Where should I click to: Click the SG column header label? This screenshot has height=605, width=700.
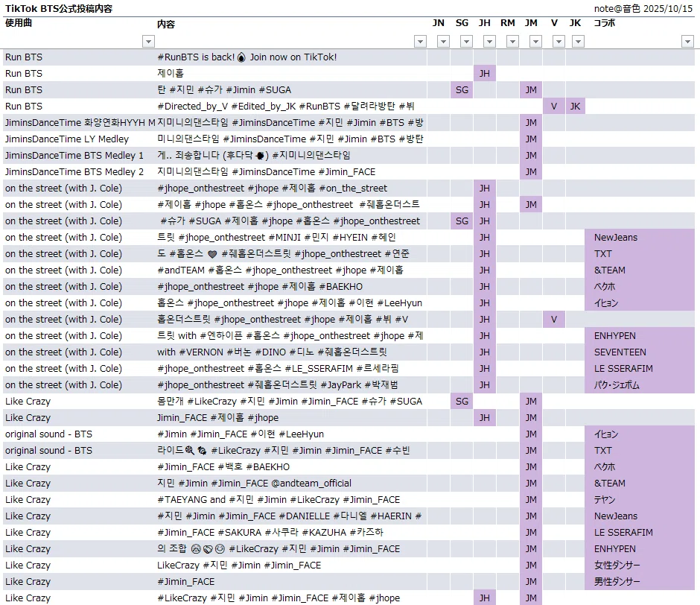point(462,23)
